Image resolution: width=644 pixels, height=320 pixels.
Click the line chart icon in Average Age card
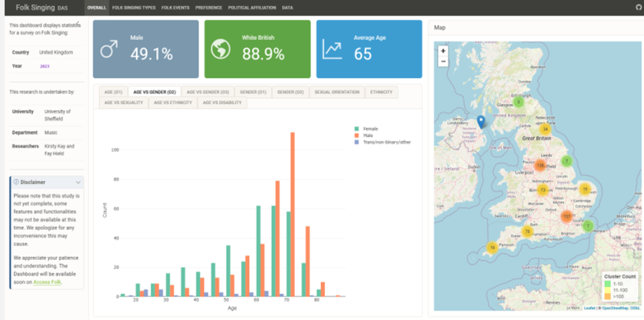332,50
